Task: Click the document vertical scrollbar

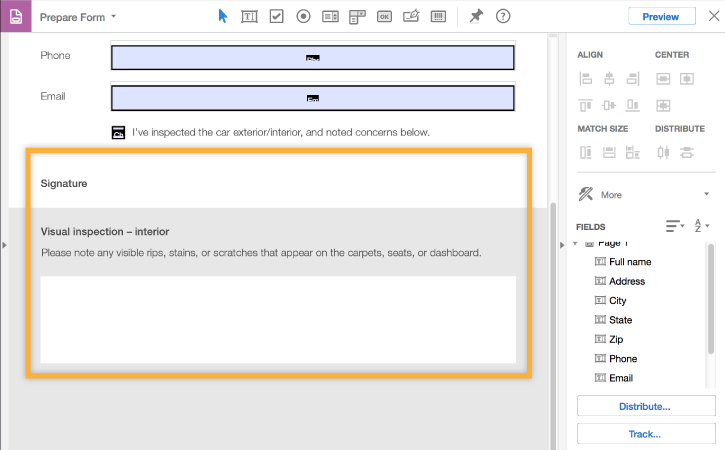Action: [553, 324]
